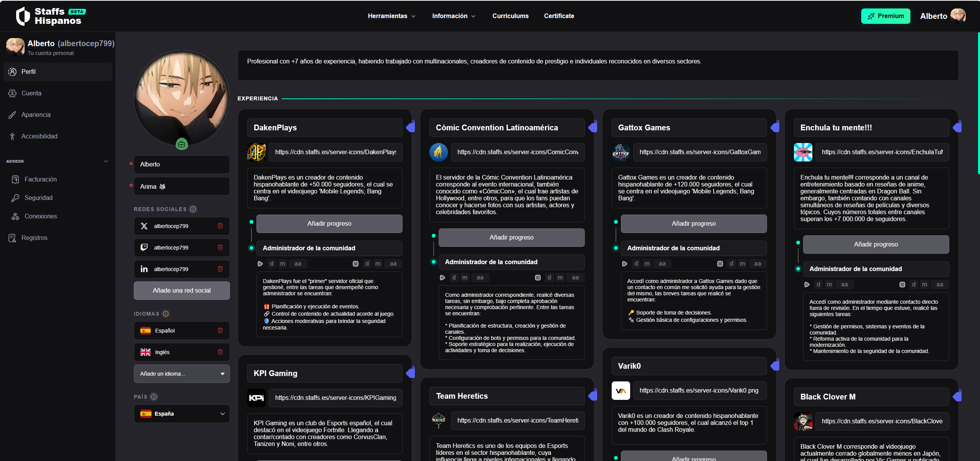
Task: Click the Varik0 server icon
Action: (621, 391)
